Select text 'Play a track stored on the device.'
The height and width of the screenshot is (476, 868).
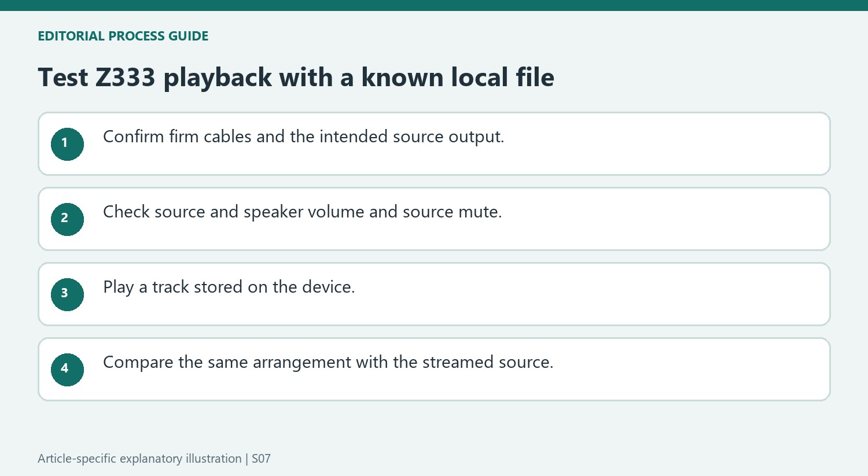(229, 287)
